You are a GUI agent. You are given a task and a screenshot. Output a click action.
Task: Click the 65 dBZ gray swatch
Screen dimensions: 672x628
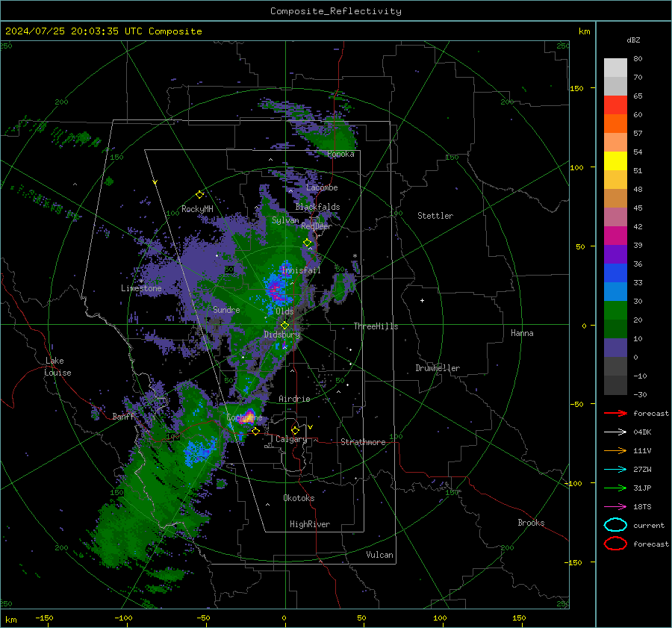pos(615,86)
